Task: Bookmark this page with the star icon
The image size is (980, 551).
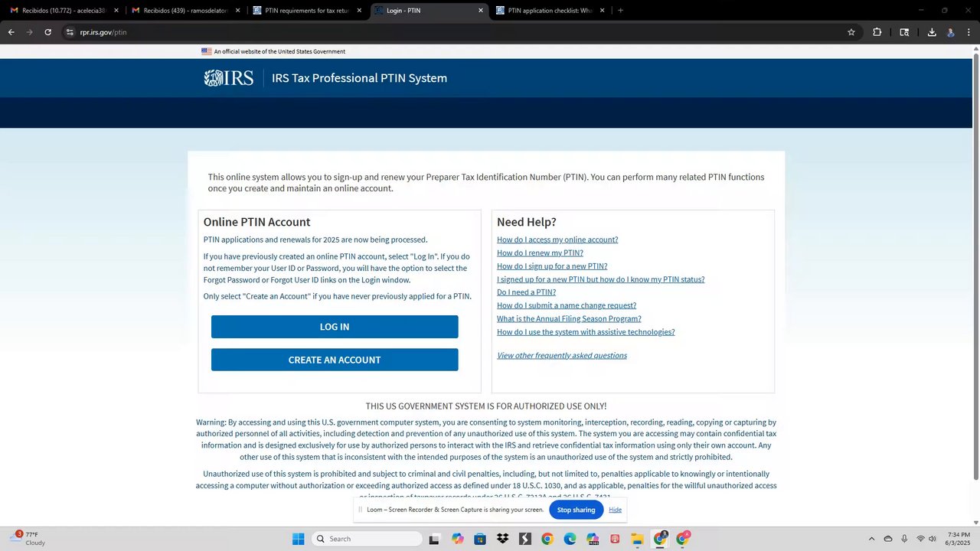Action: 851,32
